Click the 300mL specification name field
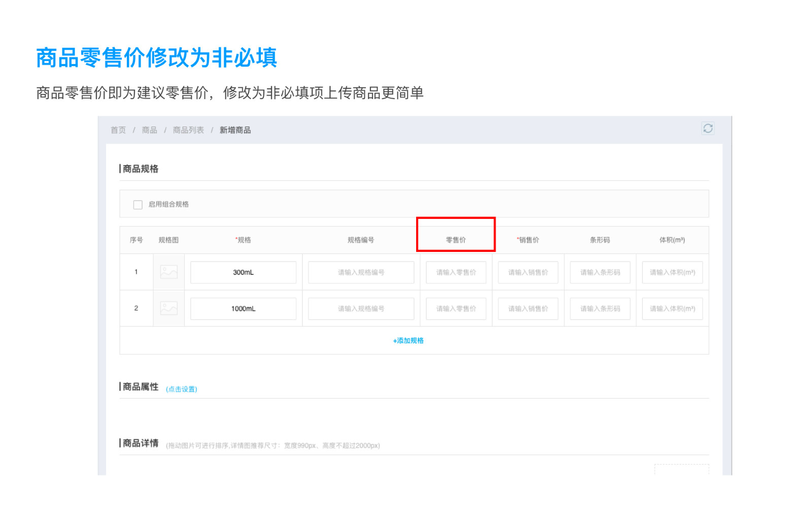This screenshot has width=812, height=508. tap(243, 273)
